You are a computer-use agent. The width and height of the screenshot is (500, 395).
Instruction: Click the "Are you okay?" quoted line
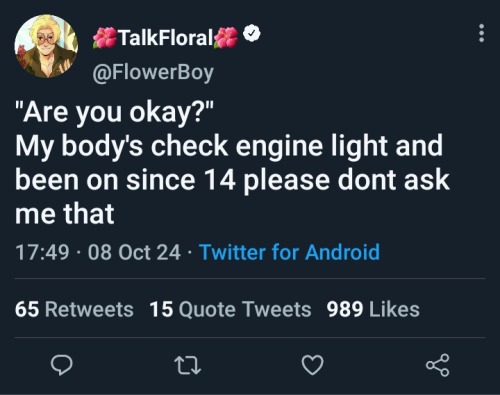[113, 113]
